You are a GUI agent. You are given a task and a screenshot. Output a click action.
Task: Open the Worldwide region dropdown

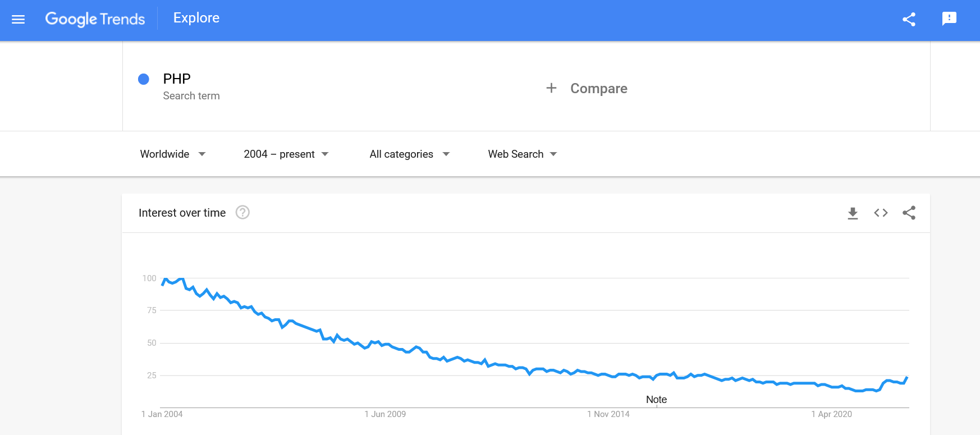click(x=173, y=154)
